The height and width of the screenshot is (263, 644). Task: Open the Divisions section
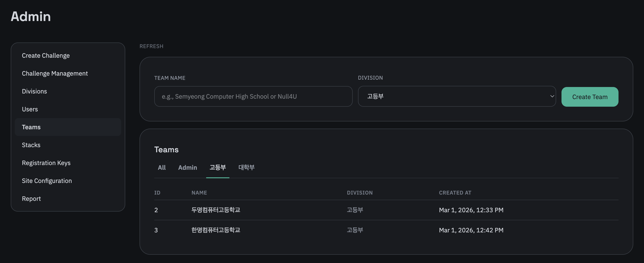[x=34, y=91]
